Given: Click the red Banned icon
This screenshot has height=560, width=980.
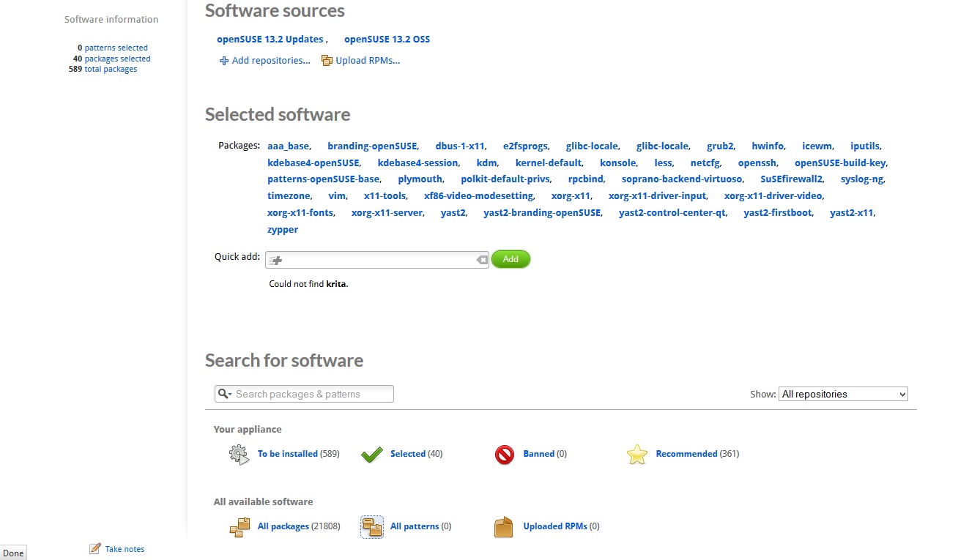Looking at the screenshot, I should (x=505, y=455).
